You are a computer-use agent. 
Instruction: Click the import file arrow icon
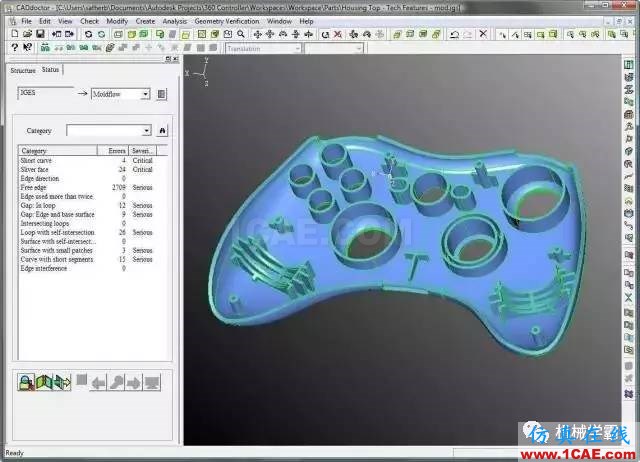point(56,34)
